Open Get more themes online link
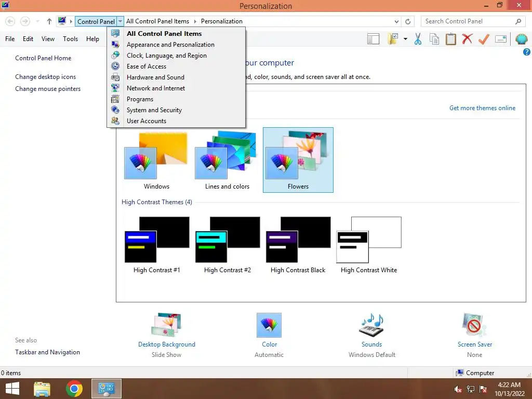 482,108
